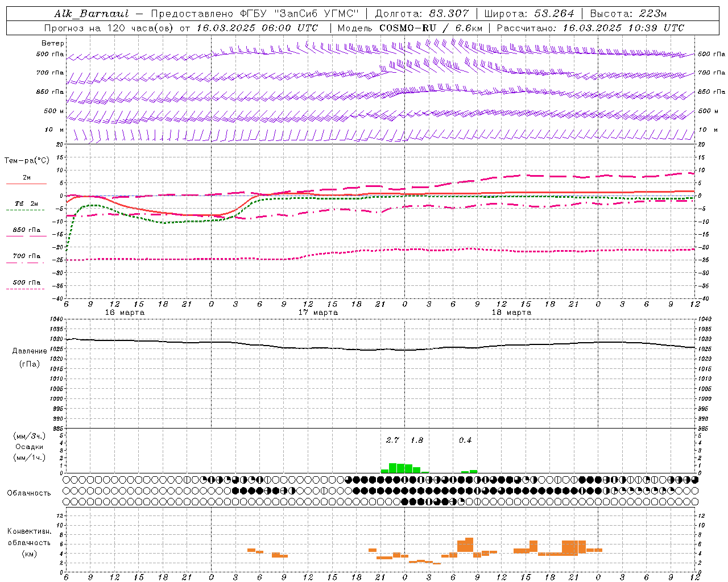Click the 'Конвективн.' convective cloud label
Viewport: 728px width, 582px height.
(x=29, y=531)
